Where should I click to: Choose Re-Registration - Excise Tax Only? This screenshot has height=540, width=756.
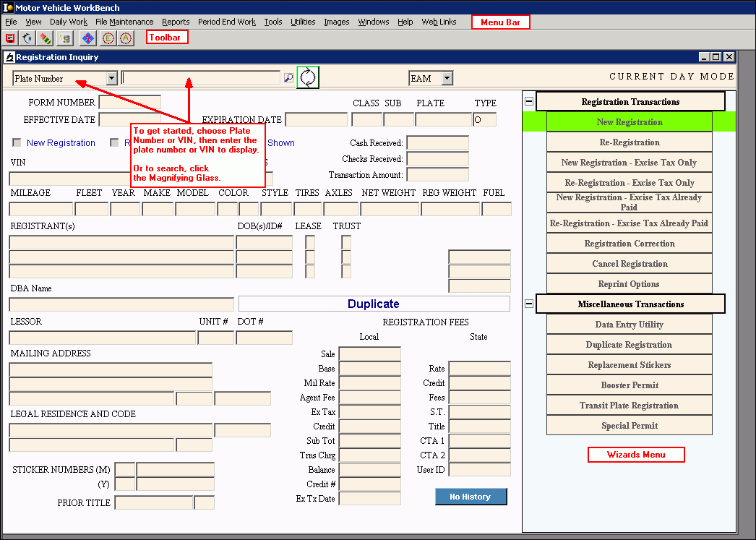[x=630, y=183]
